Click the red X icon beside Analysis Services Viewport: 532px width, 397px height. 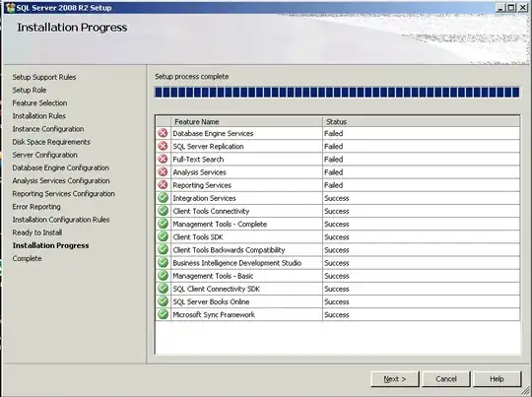click(163, 171)
